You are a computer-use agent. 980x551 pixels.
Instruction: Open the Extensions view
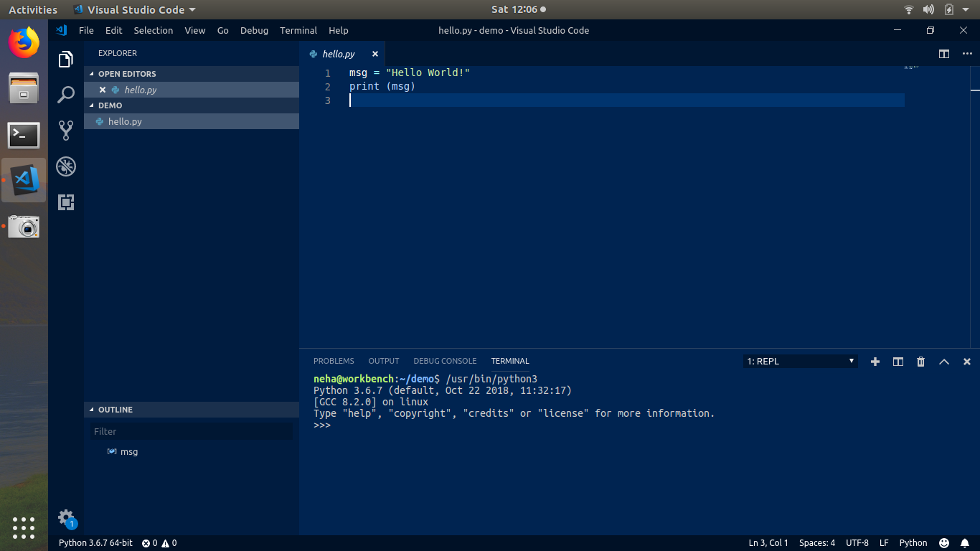click(66, 202)
